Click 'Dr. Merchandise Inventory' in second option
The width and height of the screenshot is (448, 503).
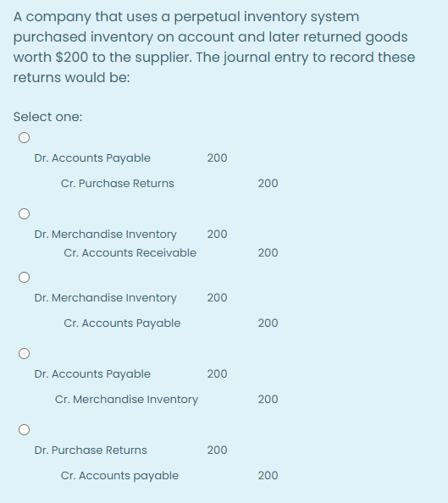click(x=106, y=235)
